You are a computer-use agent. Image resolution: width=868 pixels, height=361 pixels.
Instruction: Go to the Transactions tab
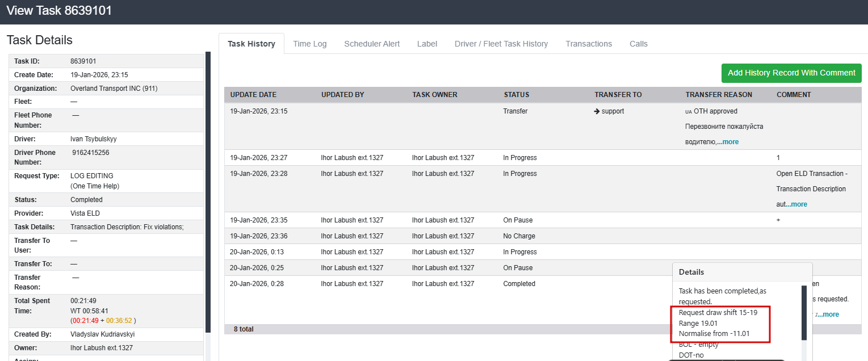coord(589,44)
